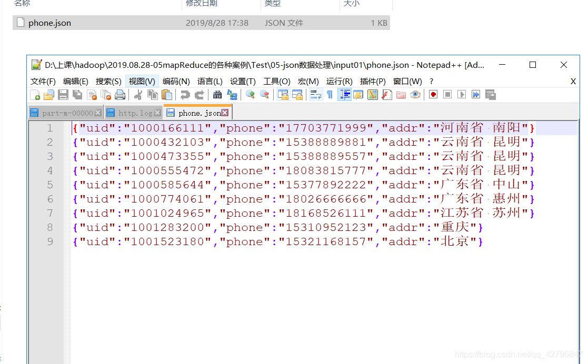Viewport: 588px width, 364px height.
Task: Open the 编码(N) menu
Action: [176, 82]
